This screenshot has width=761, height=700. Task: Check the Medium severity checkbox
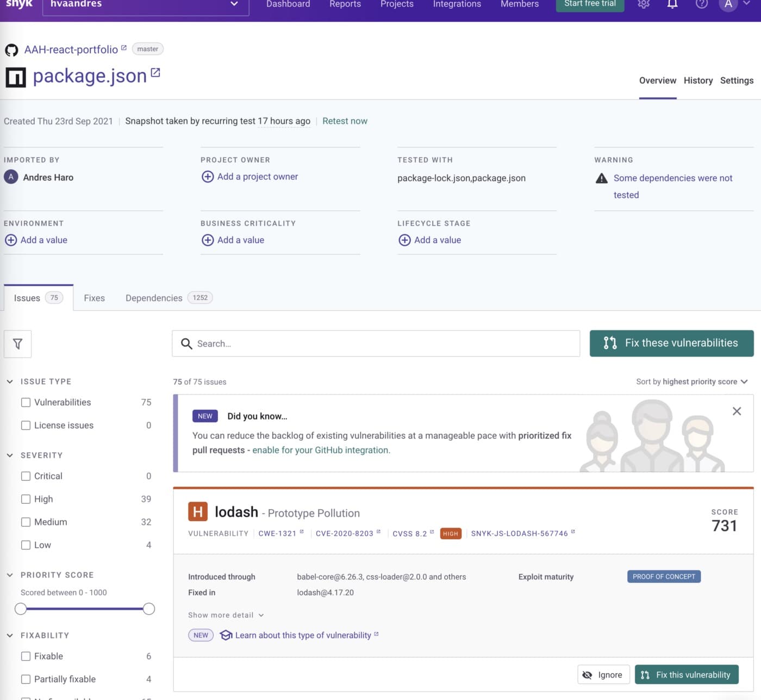point(26,522)
